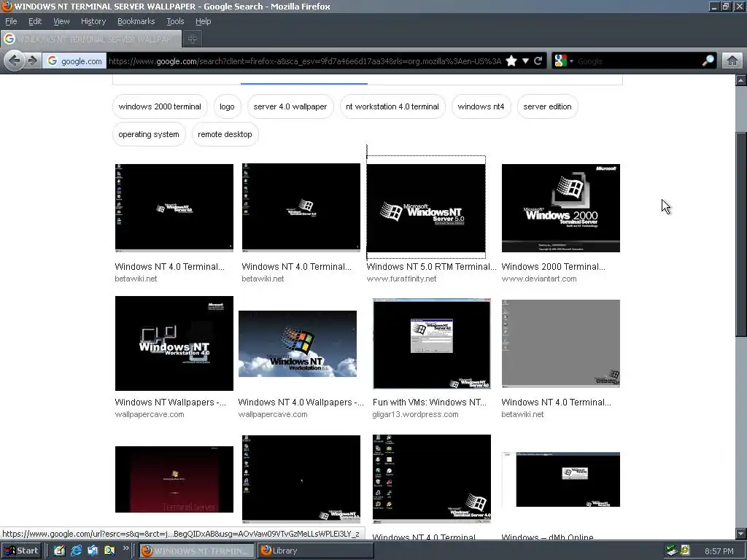
Task: Open the Edit menu
Action: pyautogui.click(x=35, y=21)
